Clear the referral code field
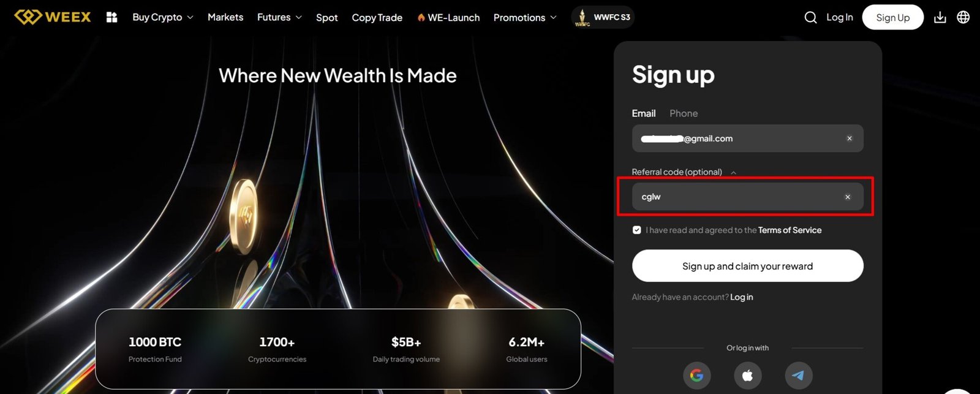Viewport: 980px width, 394px height. (848, 197)
